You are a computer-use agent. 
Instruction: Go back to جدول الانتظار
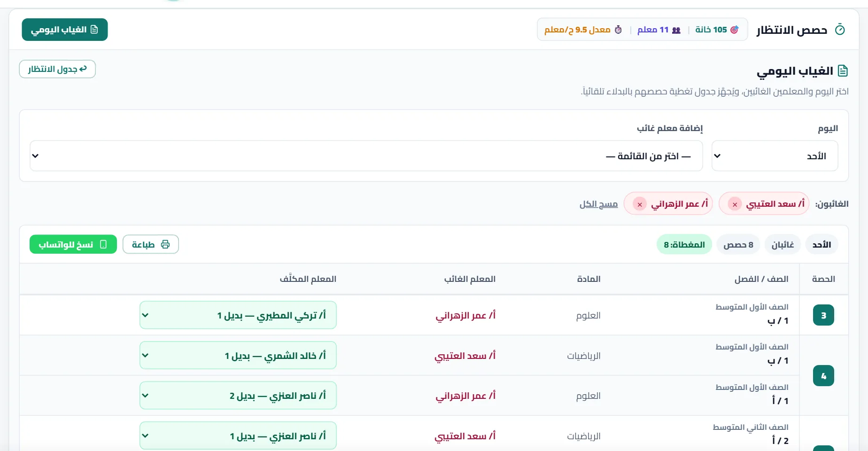tap(57, 69)
